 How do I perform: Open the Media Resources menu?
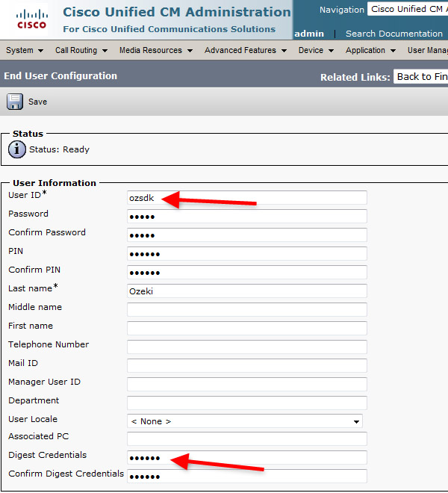(x=156, y=50)
